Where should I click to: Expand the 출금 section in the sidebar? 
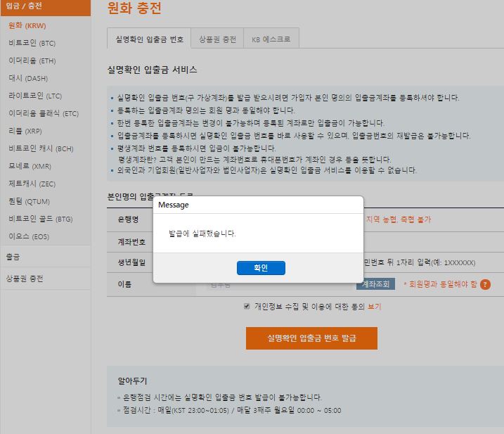[14, 257]
